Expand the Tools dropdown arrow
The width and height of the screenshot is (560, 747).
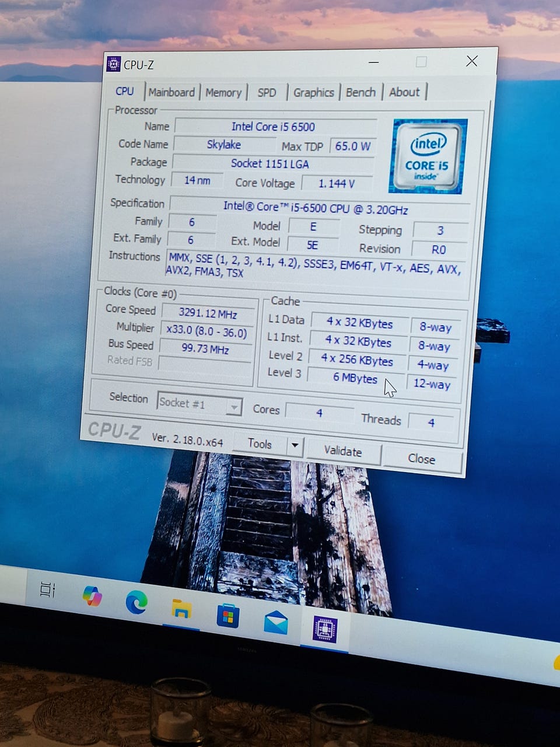click(x=295, y=446)
